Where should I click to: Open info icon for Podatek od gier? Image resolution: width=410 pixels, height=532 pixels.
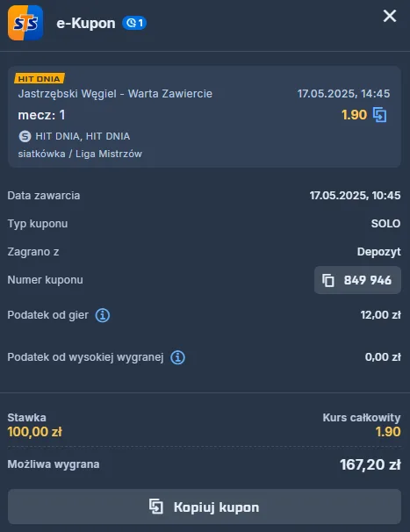pos(102,315)
